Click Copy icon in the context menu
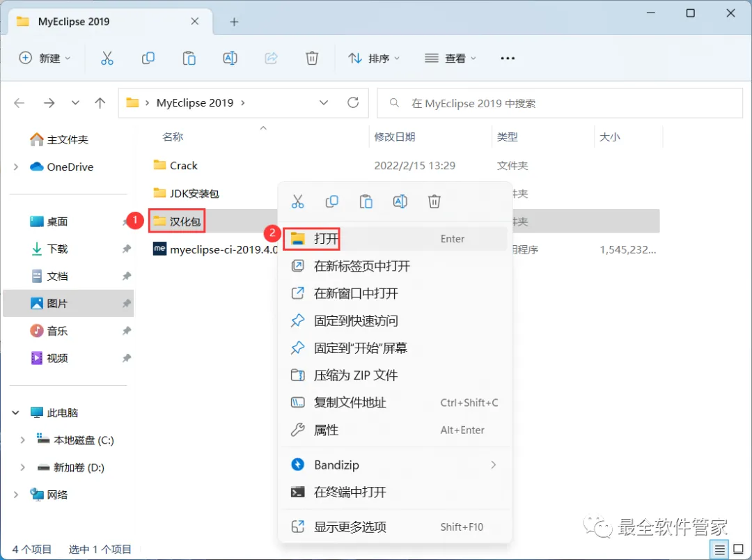Image resolution: width=752 pixels, height=560 pixels. tap(332, 201)
